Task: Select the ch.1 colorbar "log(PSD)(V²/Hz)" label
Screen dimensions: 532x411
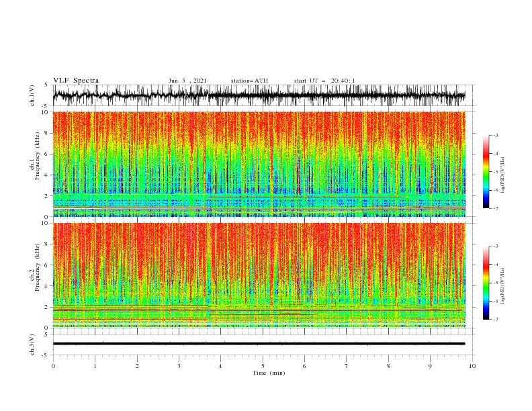Action: 502,175
